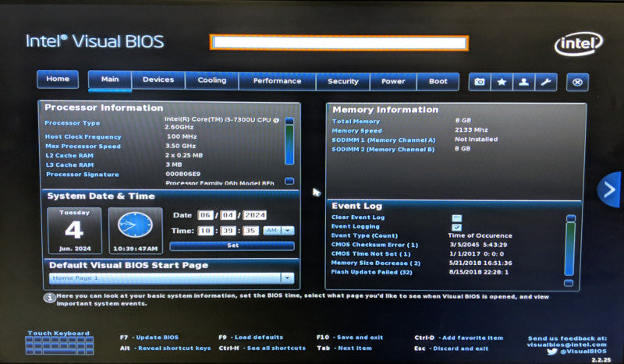The image size is (624, 364).
Task: Open the Home Page 1 start page dropdown
Action: point(172,278)
